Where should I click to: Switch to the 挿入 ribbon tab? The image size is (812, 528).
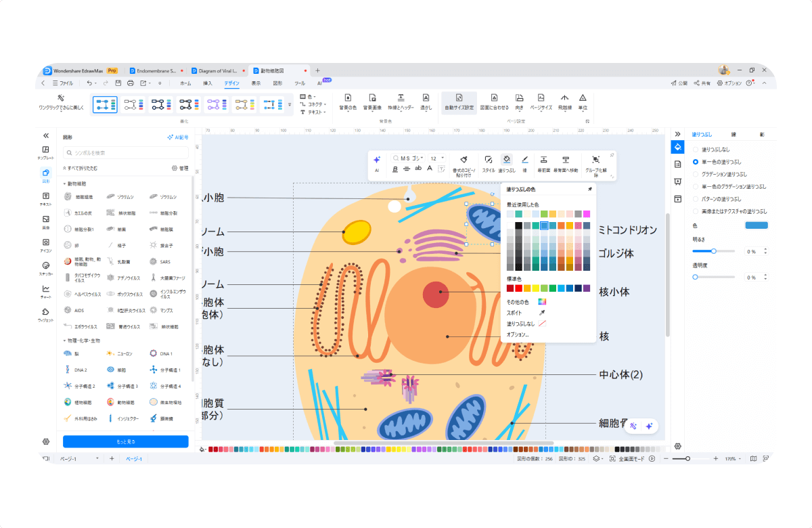tap(208, 83)
